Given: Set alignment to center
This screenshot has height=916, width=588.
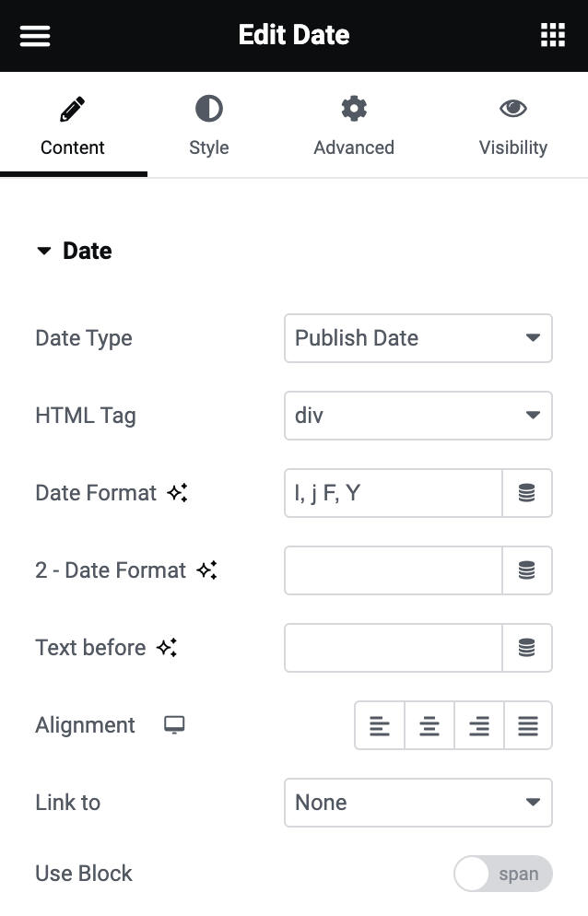Looking at the screenshot, I should coord(429,725).
